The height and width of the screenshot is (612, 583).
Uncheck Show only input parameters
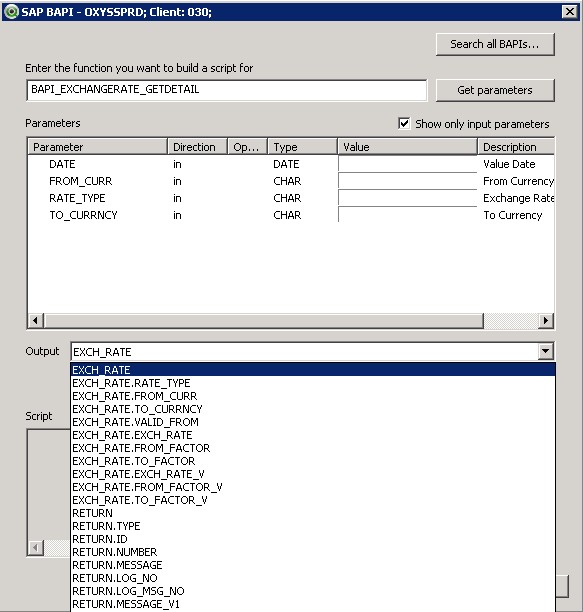click(x=404, y=124)
